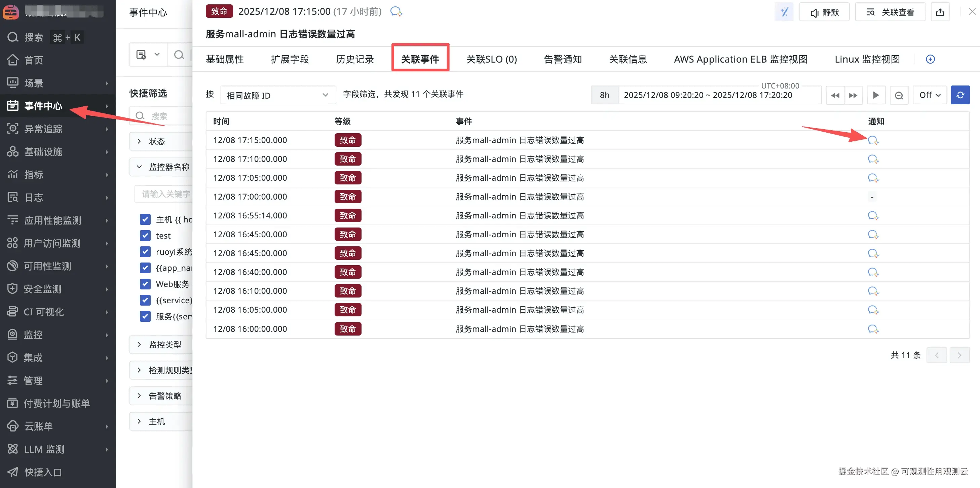Open 日志 in the sidebar
Screen dimensions: 980x488
click(x=34, y=197)
